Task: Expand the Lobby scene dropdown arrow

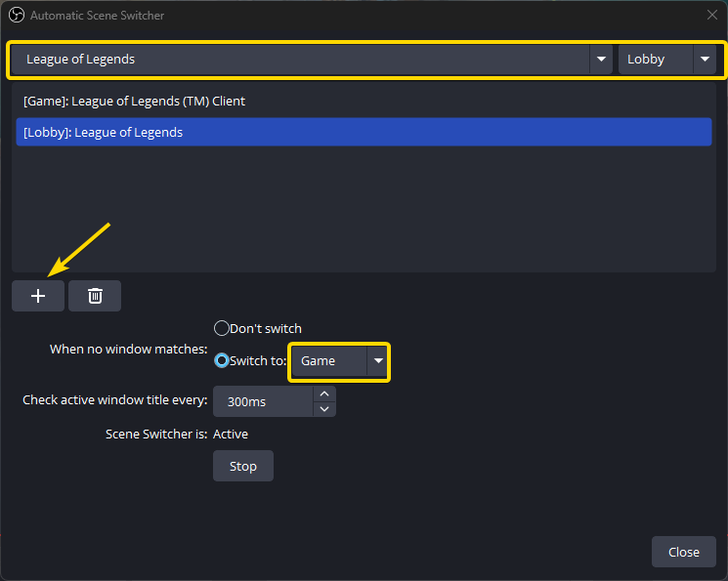Action: click(705, 59)
